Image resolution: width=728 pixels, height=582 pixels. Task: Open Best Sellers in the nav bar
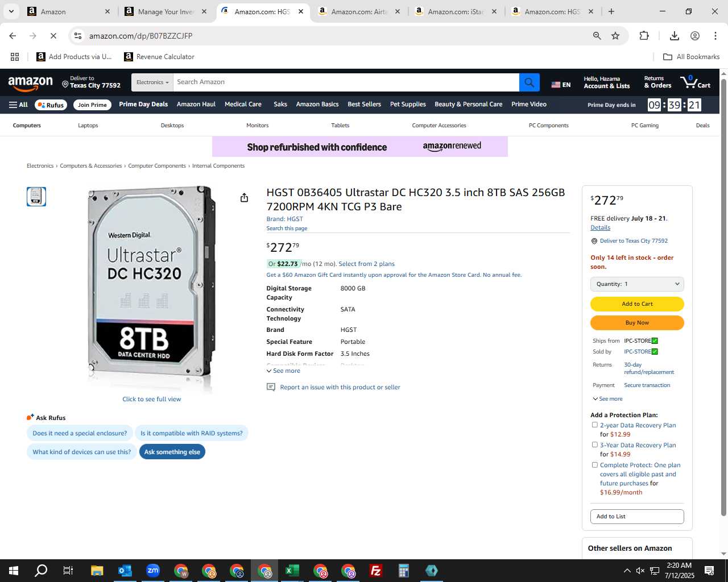pyautogui.click(x=364, y=105)
